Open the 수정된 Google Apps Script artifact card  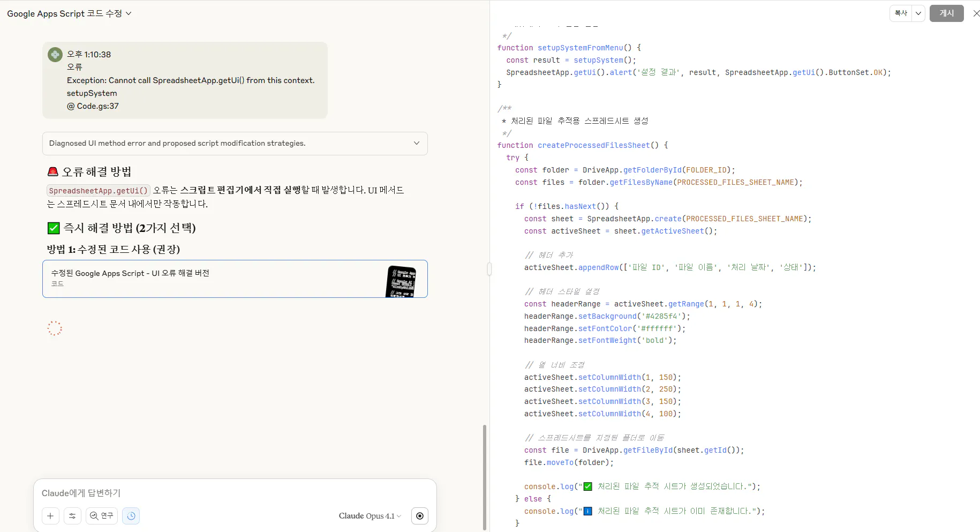(x=214, y=279)
